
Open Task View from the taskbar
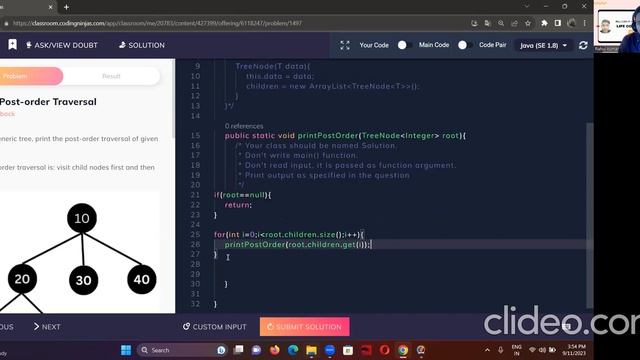238,350
